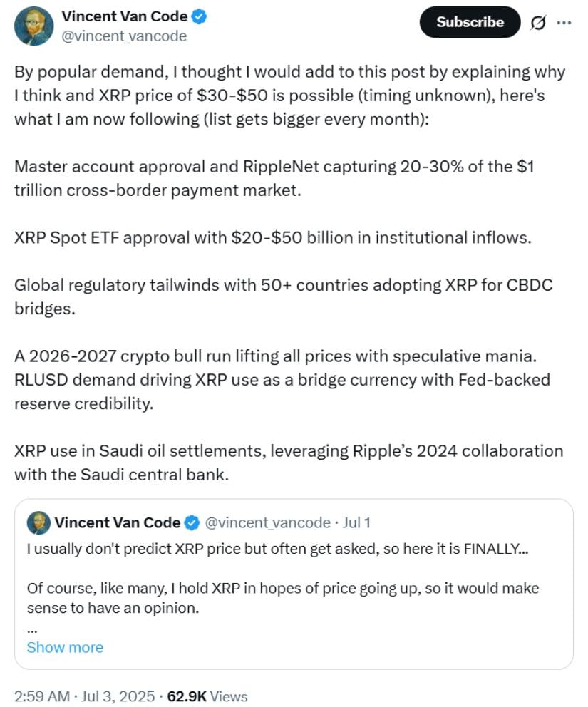This screenshot has width=588, height=707.
Task: Expand quoted post with Show more
Action: (x=65, y=647)
